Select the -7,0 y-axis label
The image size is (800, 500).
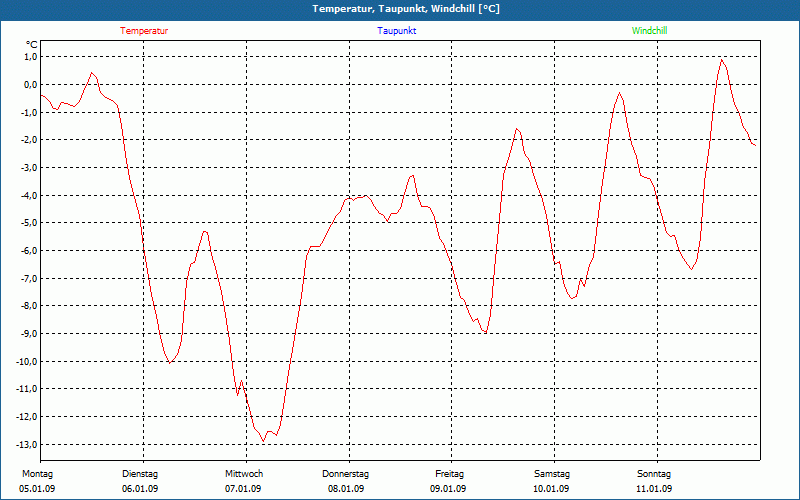point(29,279)
